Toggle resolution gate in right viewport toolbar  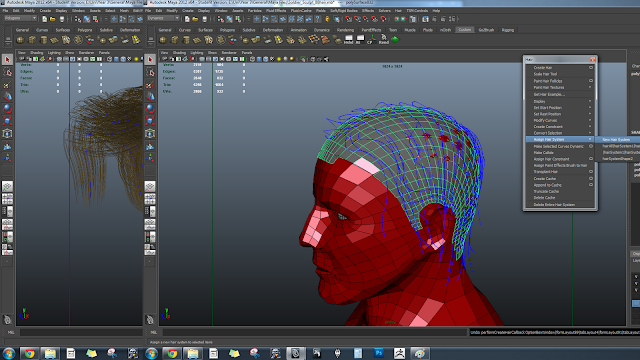click(215, 59)
